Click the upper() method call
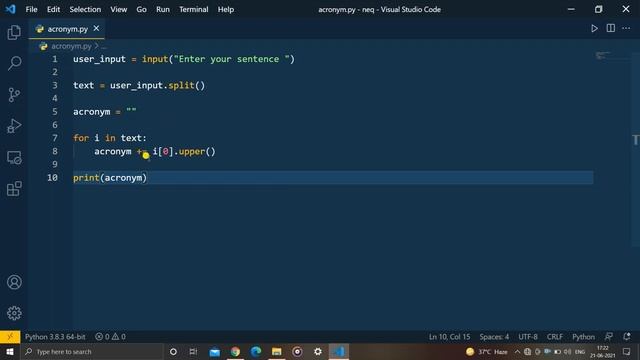The image size is (640, 360). coord(197,151)
